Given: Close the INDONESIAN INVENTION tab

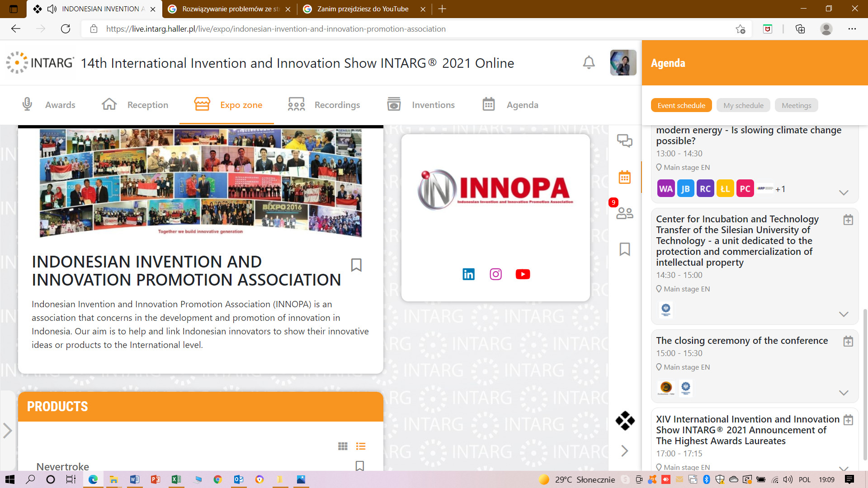Looking at the screenshot, I should [x=153, y=9].
